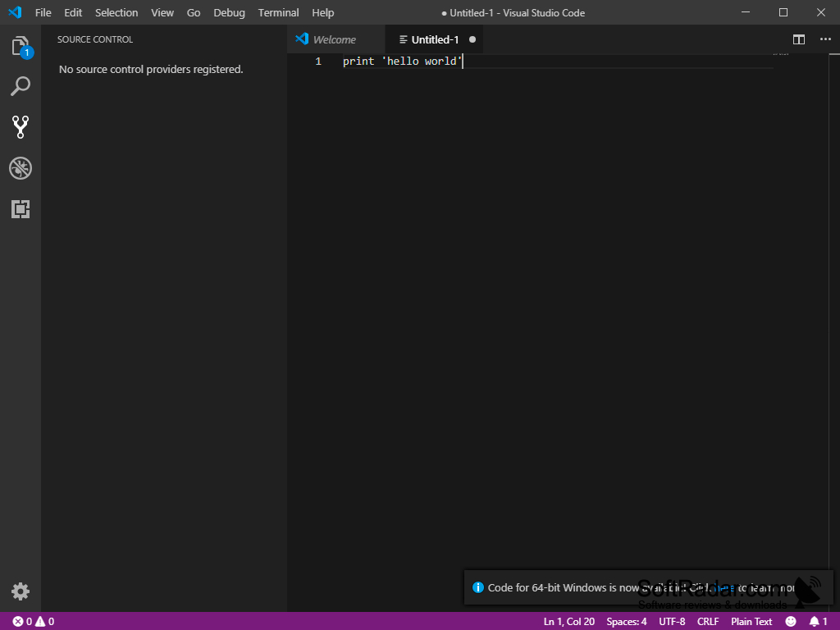840x630 pixels.
Task: Change encoding via UTF-8 indicator
Action: [672, 622]
